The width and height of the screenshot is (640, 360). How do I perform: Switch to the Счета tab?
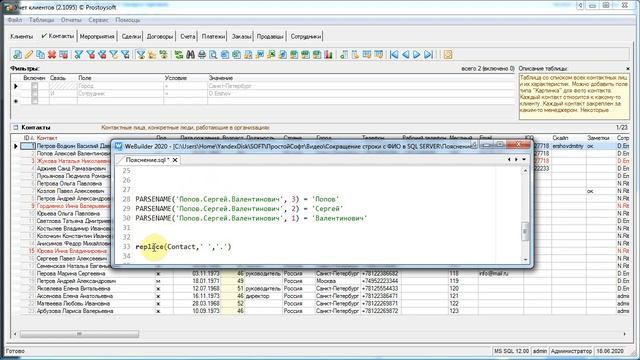pos(188,36)
